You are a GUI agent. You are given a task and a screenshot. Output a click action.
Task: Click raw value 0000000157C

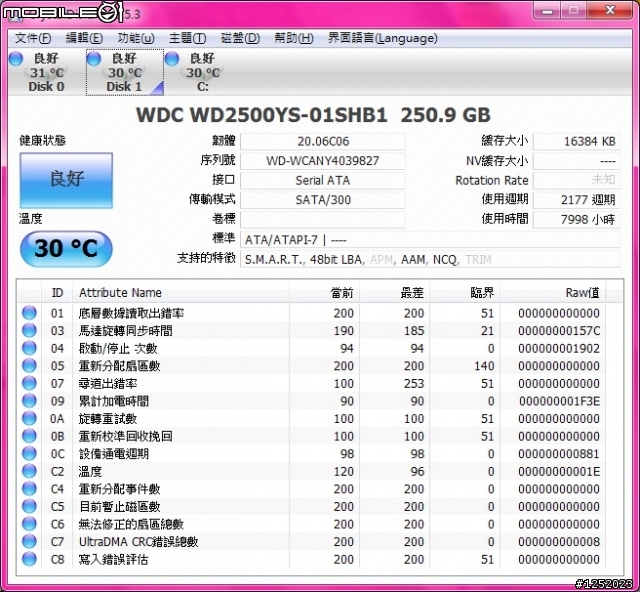point(559,330)
